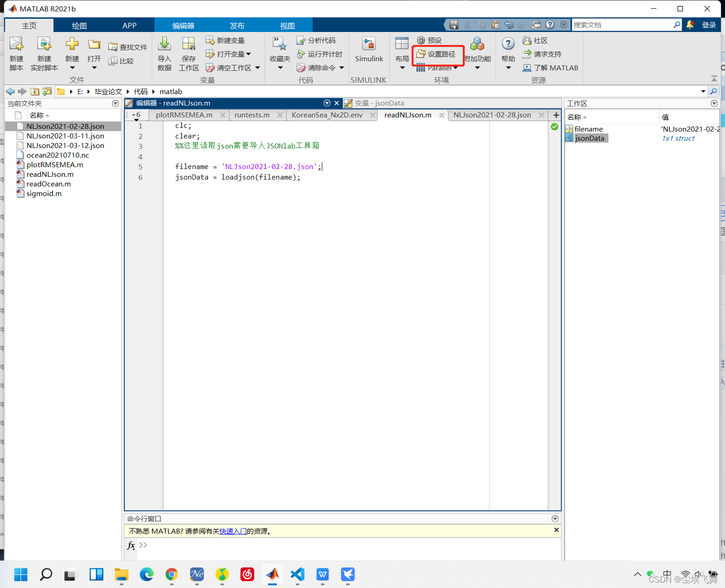
Task: Click 了解 MATLAB (Learn MATLAB)
Action: point(551,68)
